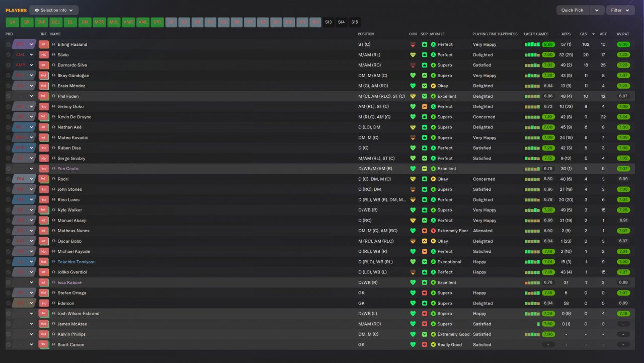This screenshot has height=363, width=644.
Task: Toggle the picked checkmark for Issa Kaboré
Action: pos(8,282)
